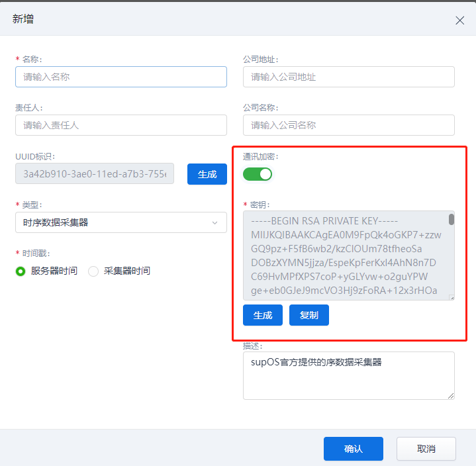Image resolution: width=476 pixels, height=466 pixels.
Task: Cancel the dialog using 取消 button
Action: coord(426,449)
